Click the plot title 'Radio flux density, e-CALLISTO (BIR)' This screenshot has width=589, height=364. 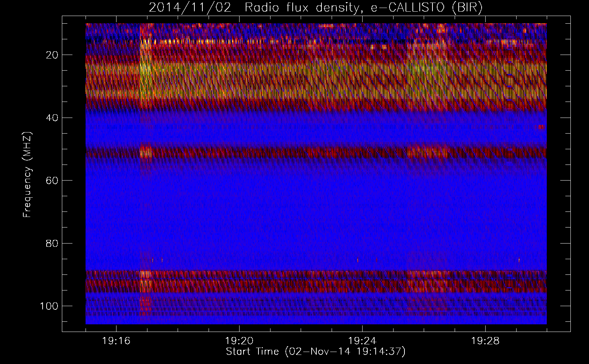click(x=364, y=8)
